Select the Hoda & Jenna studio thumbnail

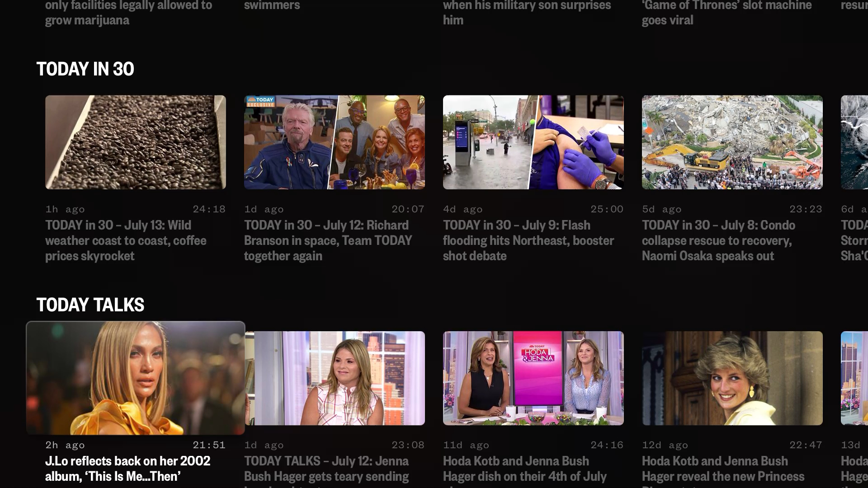pos(533,378)
